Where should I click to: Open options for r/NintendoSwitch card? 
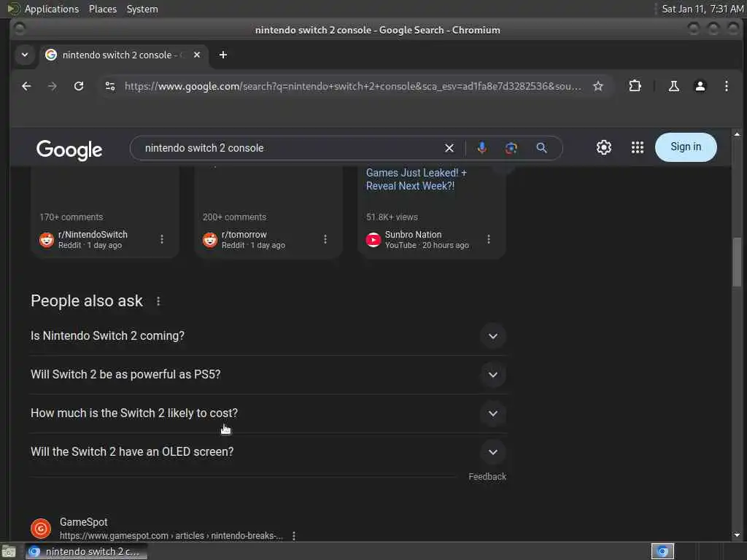tap(162, 239)
